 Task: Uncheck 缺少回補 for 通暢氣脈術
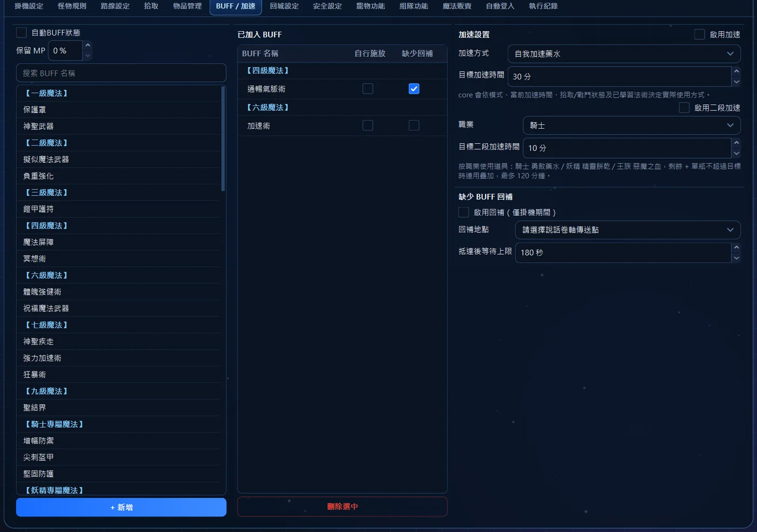coord(414,89)
